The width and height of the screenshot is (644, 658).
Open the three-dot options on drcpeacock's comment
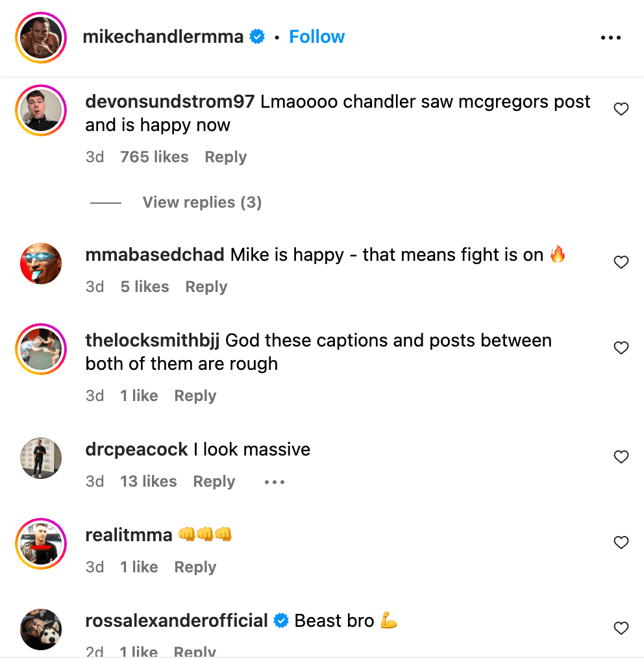pyautogui.click(x=275, y=482)
